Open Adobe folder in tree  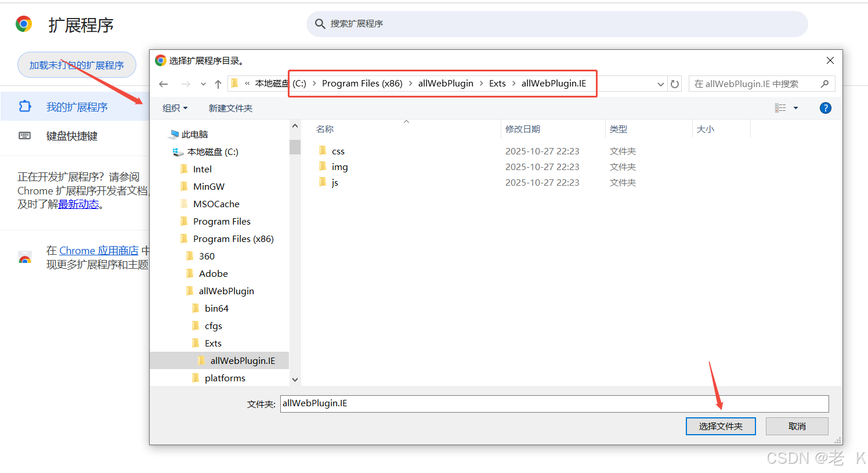pos(213,273)
